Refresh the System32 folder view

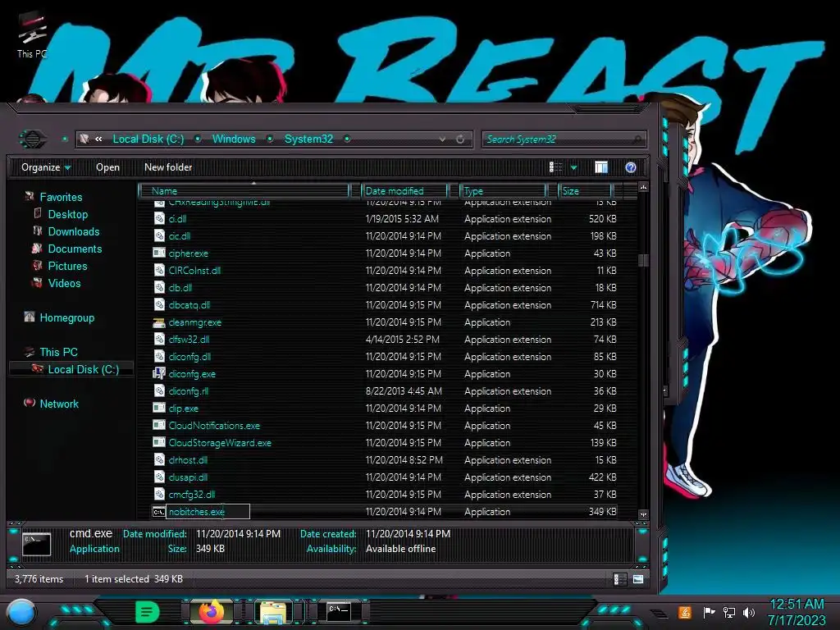(460, 139)
